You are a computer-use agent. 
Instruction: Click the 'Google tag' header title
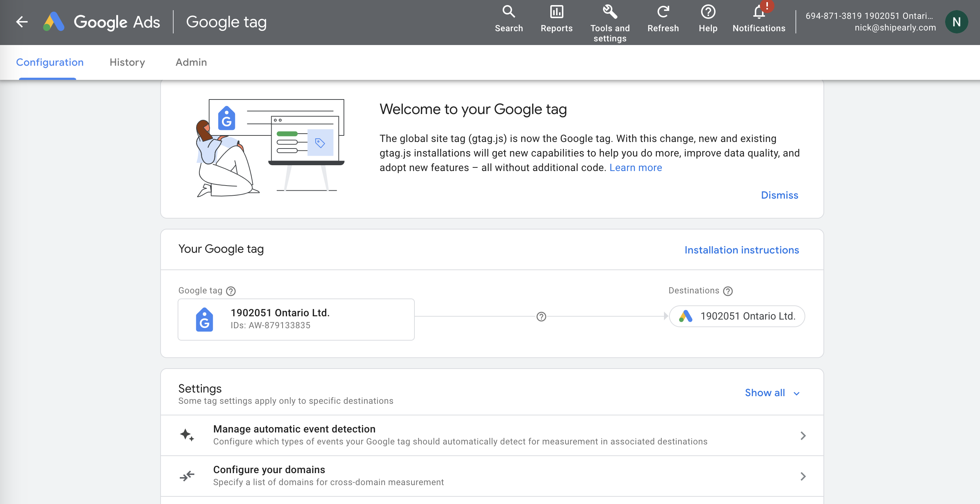pyautogui.click(x=226, y=22)
